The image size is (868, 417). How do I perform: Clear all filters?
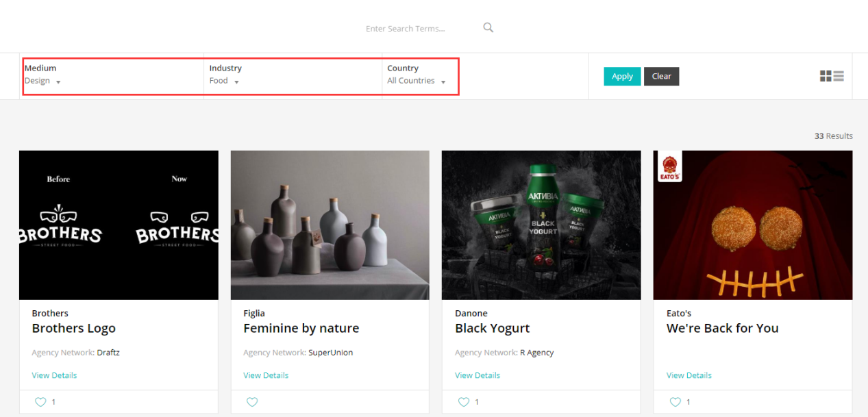point(661,76)
